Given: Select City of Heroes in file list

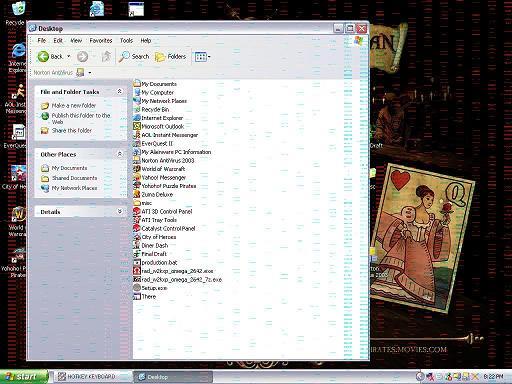Looking at the screenshot, I should click(x=155, y=237).
